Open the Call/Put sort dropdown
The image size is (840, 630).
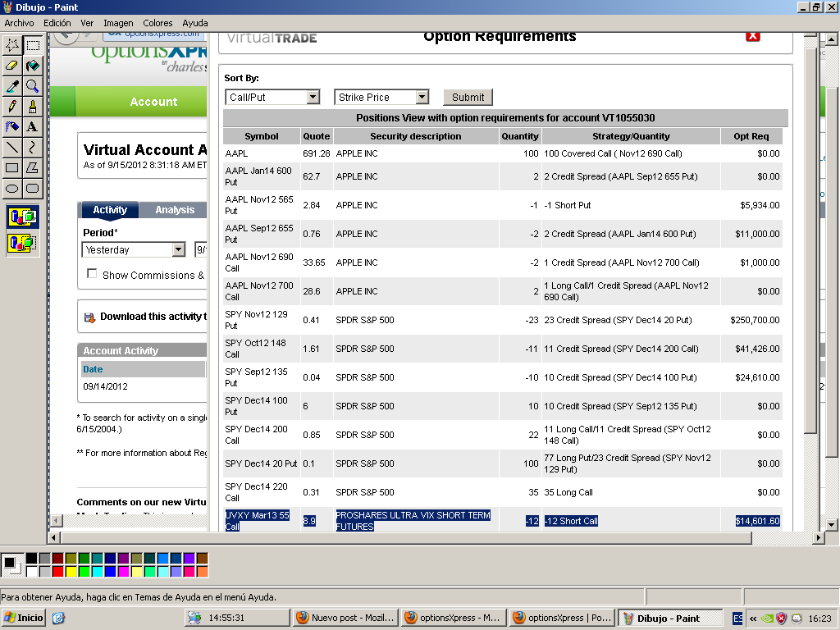click(x=313, y=97)
